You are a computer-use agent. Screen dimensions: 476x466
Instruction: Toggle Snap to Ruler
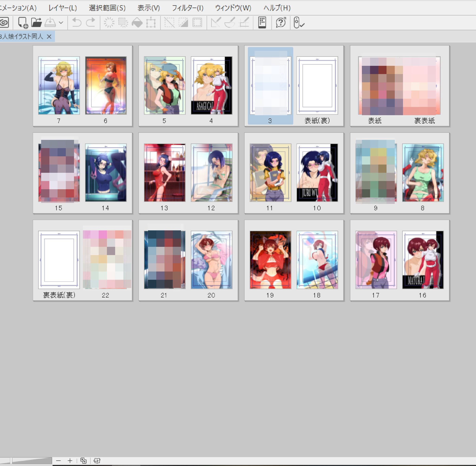point(216,23)
